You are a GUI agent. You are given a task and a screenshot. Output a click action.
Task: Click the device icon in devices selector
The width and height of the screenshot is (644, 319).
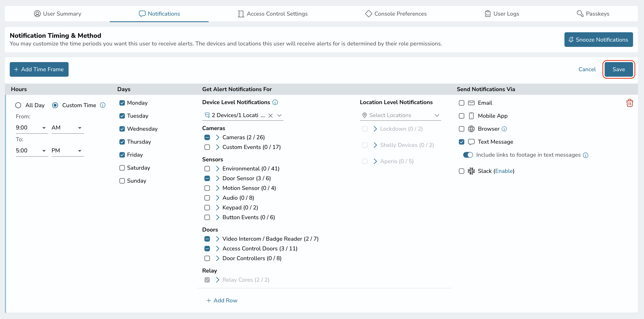click(x=207, y=115)
